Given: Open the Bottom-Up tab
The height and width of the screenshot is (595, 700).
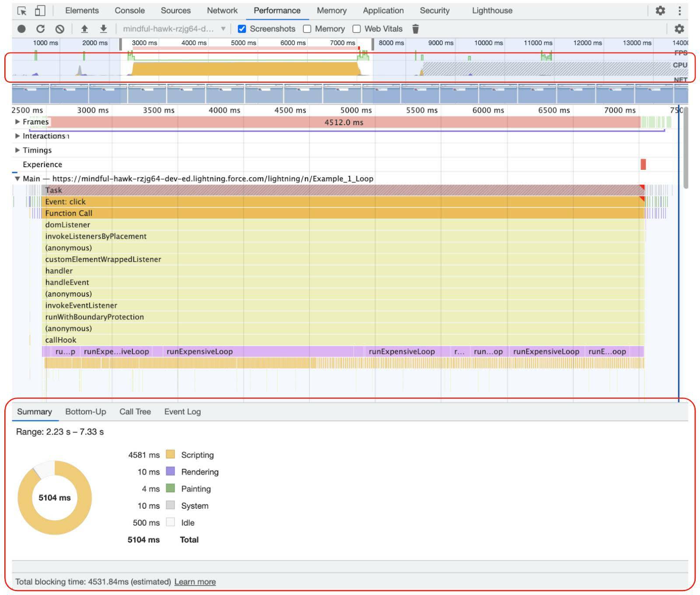Looking at the screenshot, I should [x=86, y=412].
